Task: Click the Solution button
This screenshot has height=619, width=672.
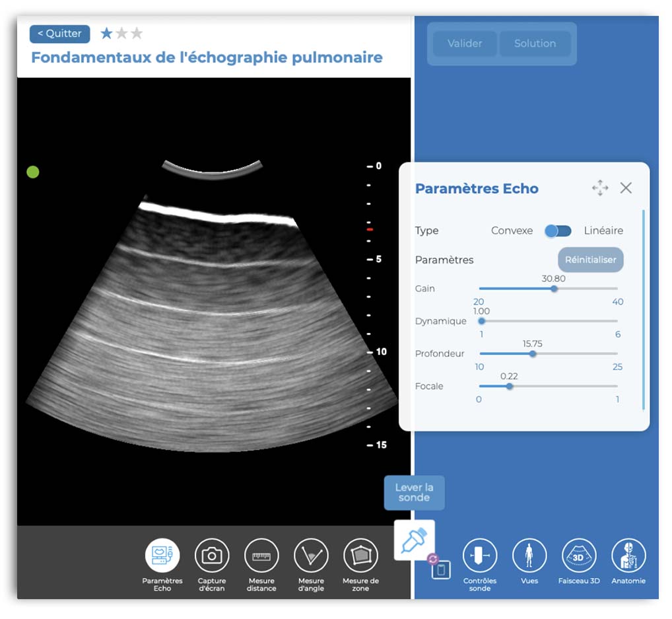Action: pos(535,44)
